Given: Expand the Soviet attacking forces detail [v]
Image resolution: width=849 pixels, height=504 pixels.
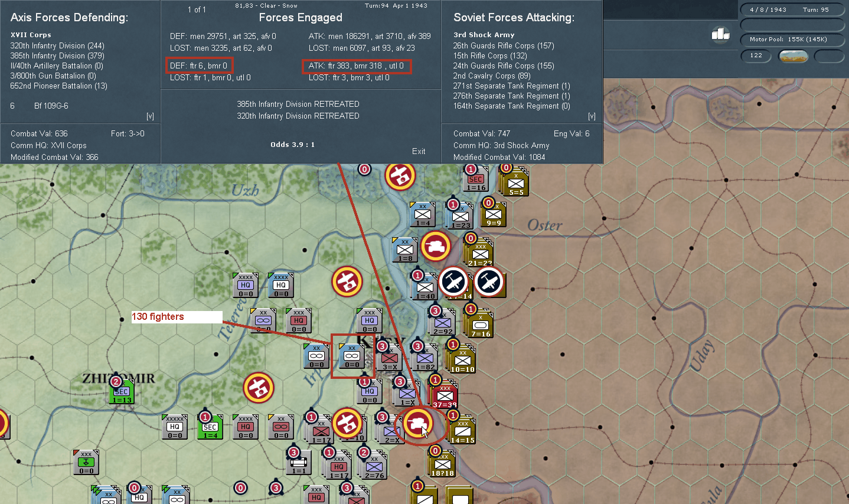Looking at the screenshot, I should (592, 116).
